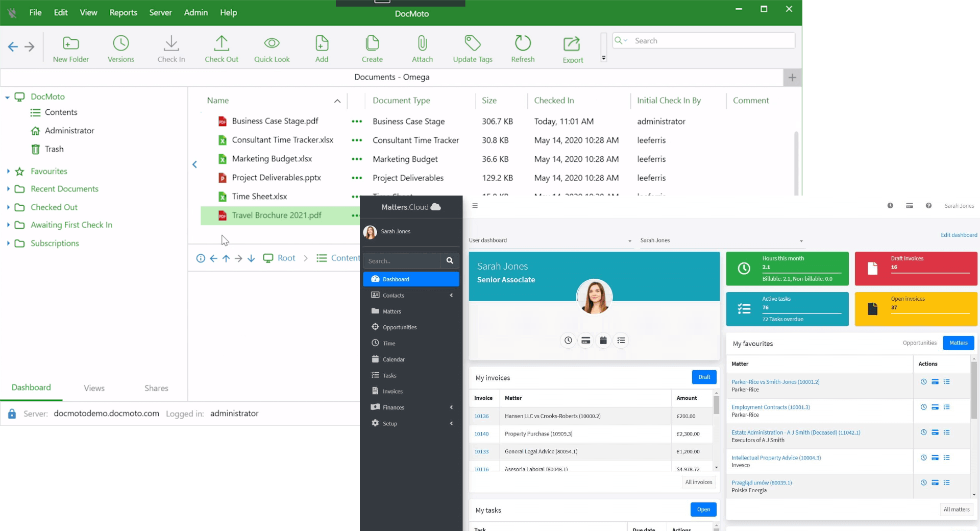Click calendar icon under Sarah Jones profile
The image size is (980, 531).
(603, 341)
